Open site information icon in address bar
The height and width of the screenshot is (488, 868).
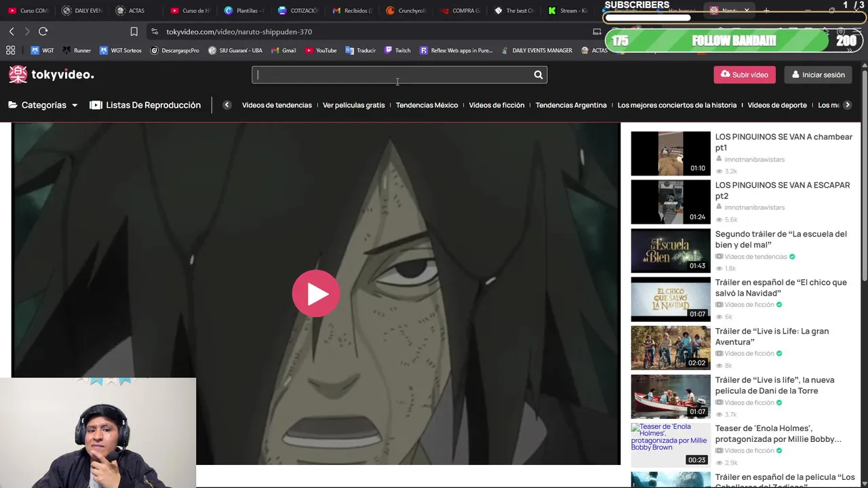155,31
